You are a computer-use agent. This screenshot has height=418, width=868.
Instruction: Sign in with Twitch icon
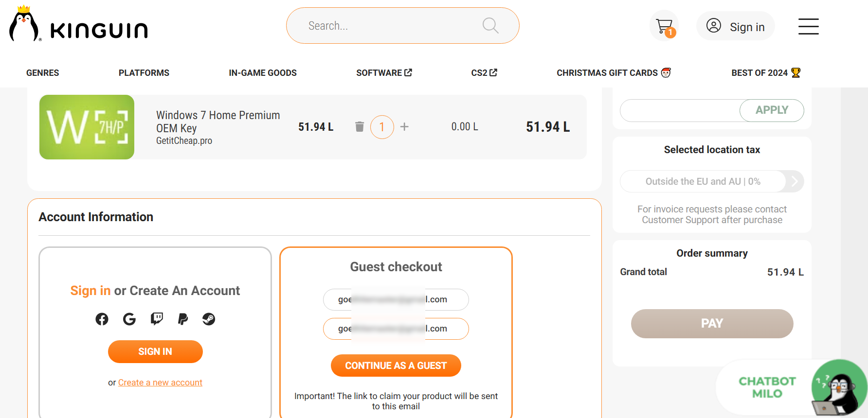157,319
